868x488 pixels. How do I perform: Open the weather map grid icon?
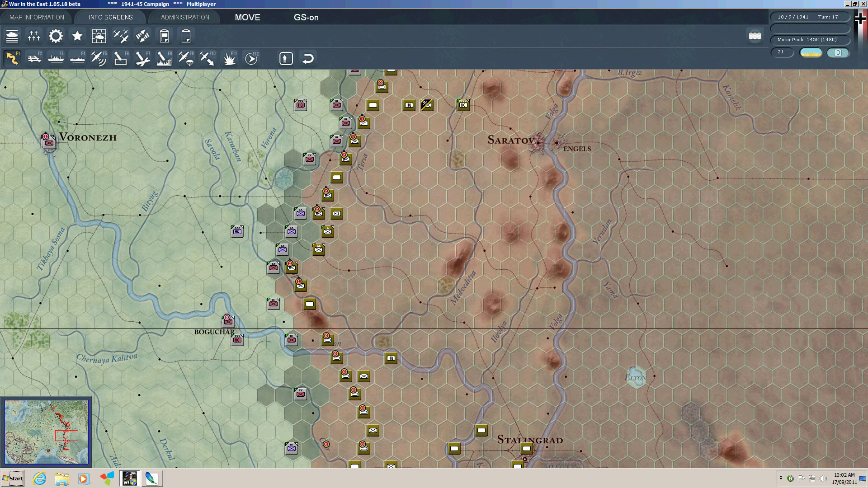pyautogui.click(x=99, y=36)
